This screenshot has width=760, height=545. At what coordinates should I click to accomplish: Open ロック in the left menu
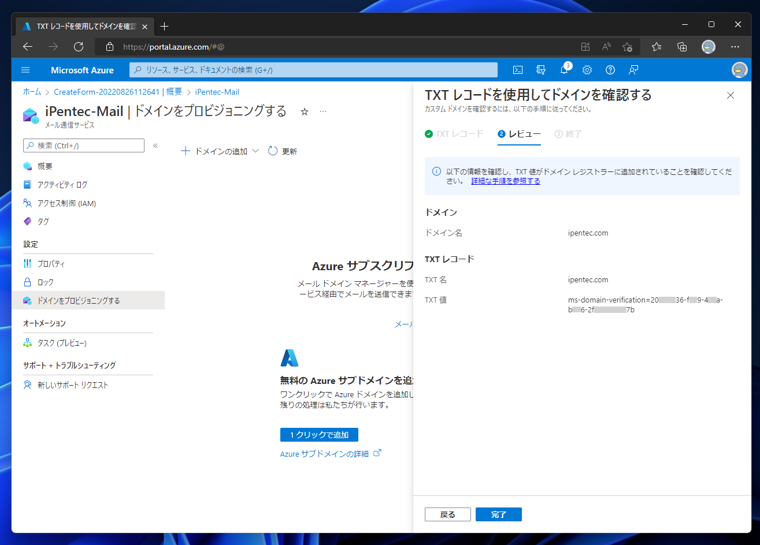(45, 282)
